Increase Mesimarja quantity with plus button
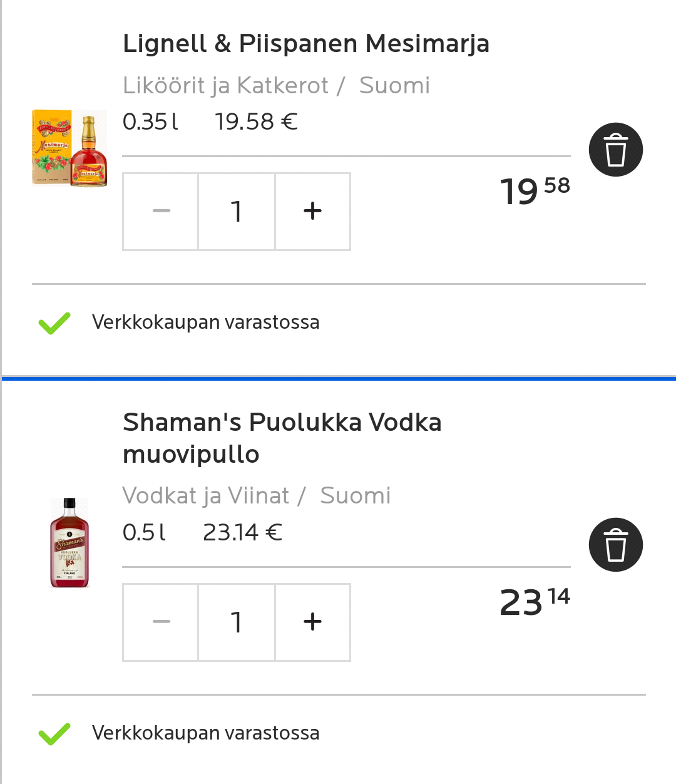The height and width of the screenshot is (784, 676). coord(312,212)
